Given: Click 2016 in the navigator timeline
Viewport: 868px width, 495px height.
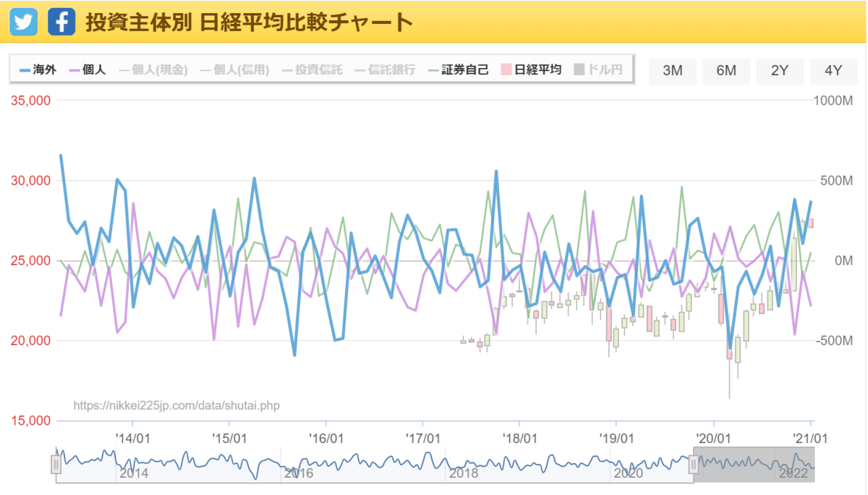Looking at the screenshot, I should (298, 473).
